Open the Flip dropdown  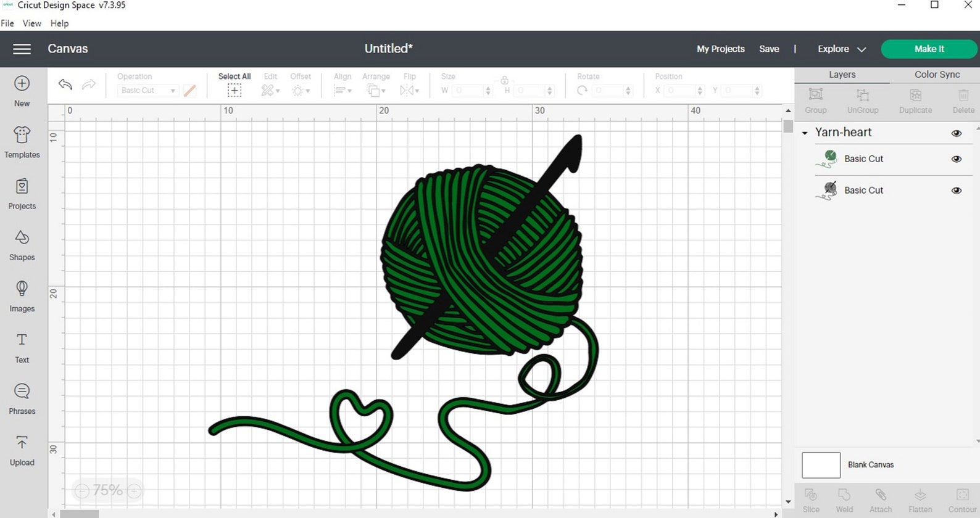(409, 91)
